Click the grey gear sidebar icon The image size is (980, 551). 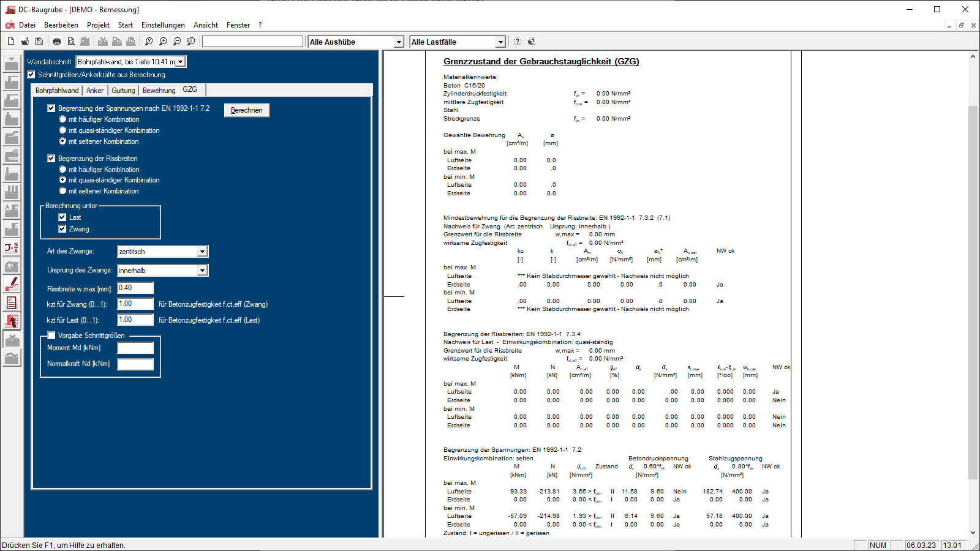[12, 266]
